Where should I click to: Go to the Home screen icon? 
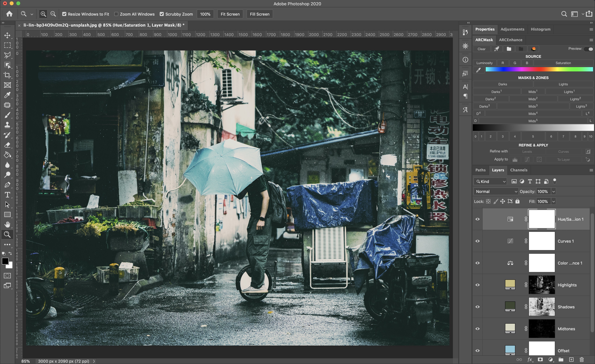[9, 14]
